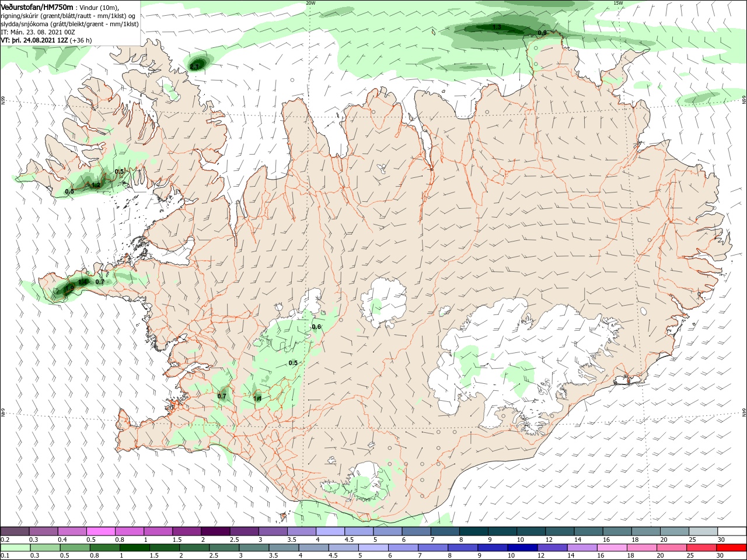This screenshot has width=747, height=560.
Task: Click the violet 14 swatch in the lower legend row
Action: tap(583, 547)
